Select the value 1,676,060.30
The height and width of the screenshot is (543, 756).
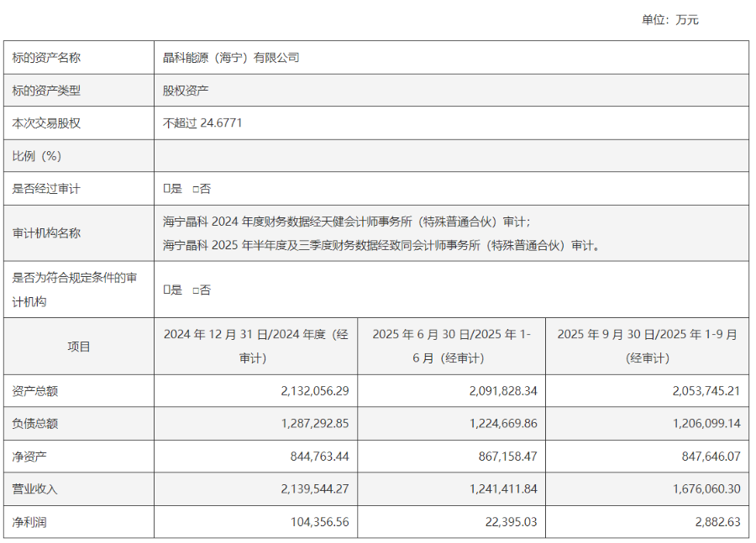(706, 489)
